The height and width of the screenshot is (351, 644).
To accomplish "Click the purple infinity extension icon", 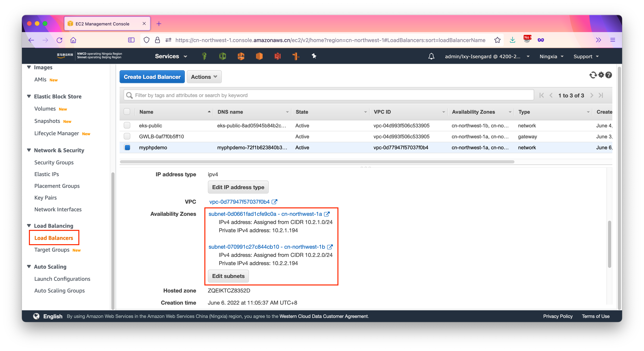I will [541, 40].
